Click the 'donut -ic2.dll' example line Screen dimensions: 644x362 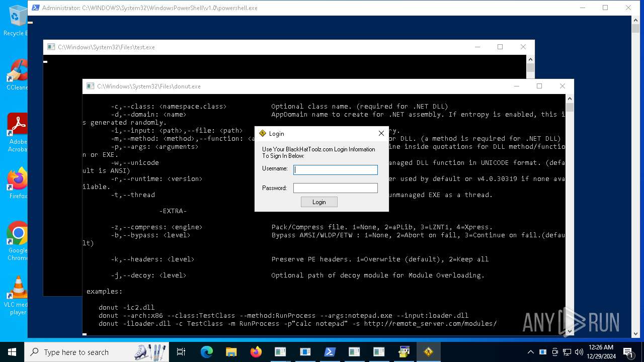point(126,307)
